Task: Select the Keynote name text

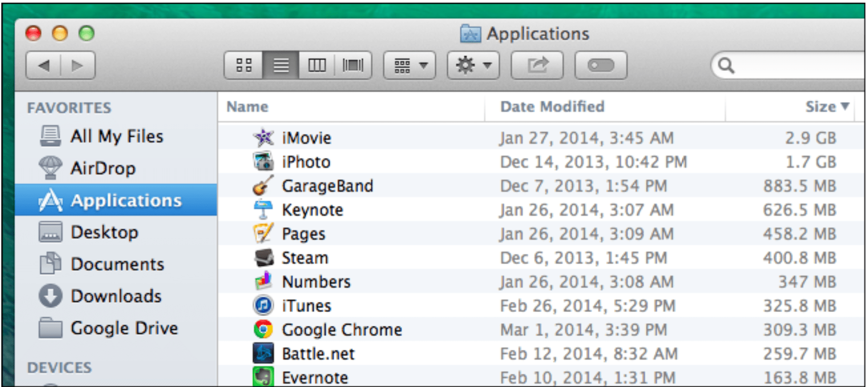Action: [313, 210]
